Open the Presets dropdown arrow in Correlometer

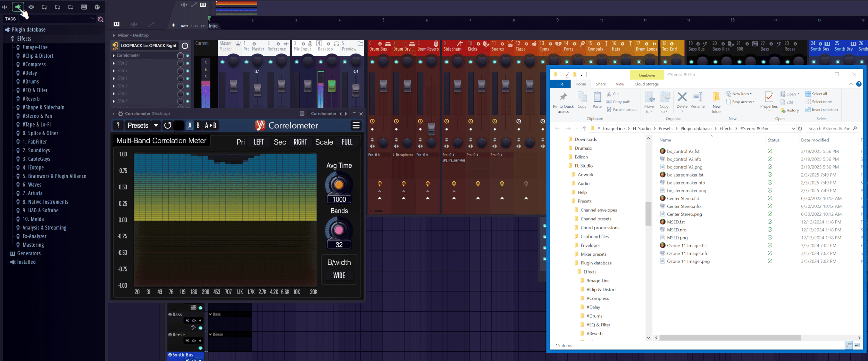pyautogui.click(x=156, y=125)
